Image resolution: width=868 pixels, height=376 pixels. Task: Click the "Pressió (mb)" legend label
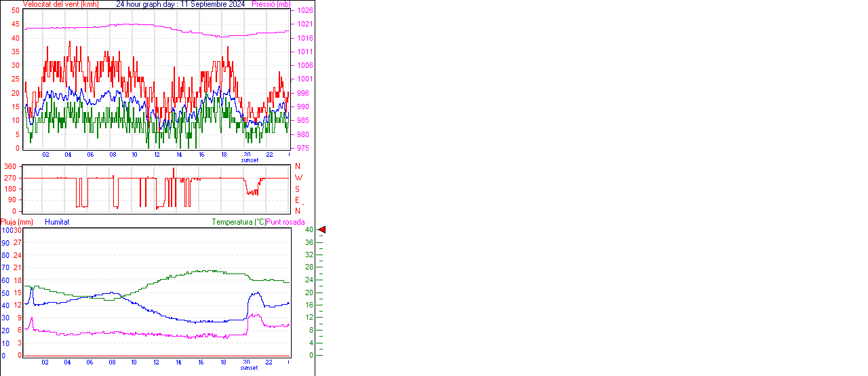tap(270, 4)
